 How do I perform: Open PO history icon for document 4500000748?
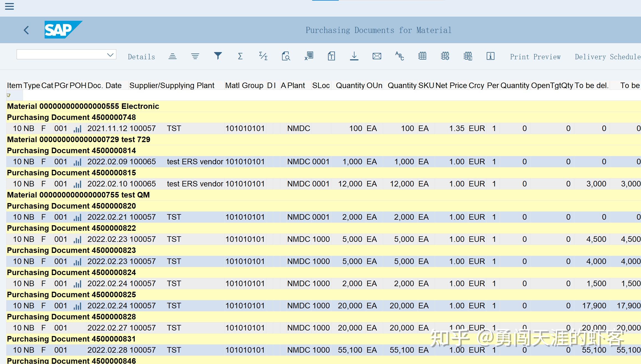(78, 129)
